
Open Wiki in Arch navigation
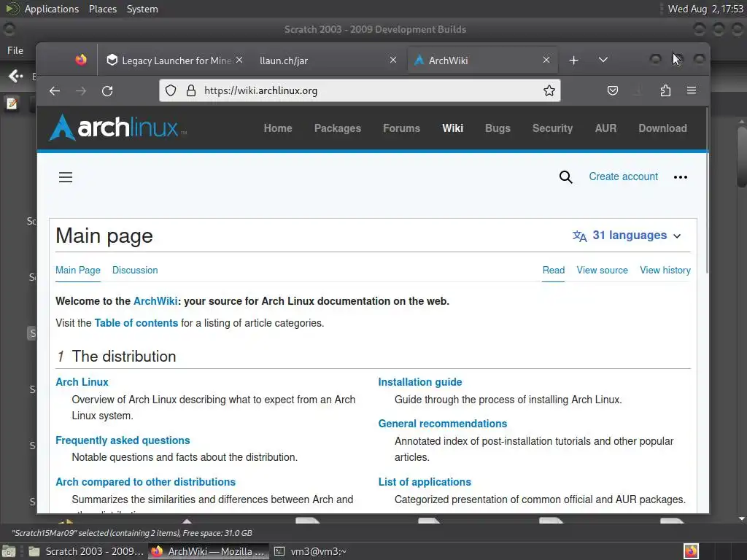[x=452, y=128]
